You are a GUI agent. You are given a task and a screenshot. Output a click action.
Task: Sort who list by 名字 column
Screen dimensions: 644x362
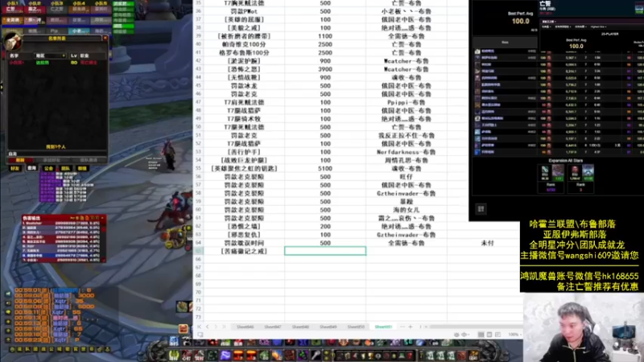pos(21,56)
